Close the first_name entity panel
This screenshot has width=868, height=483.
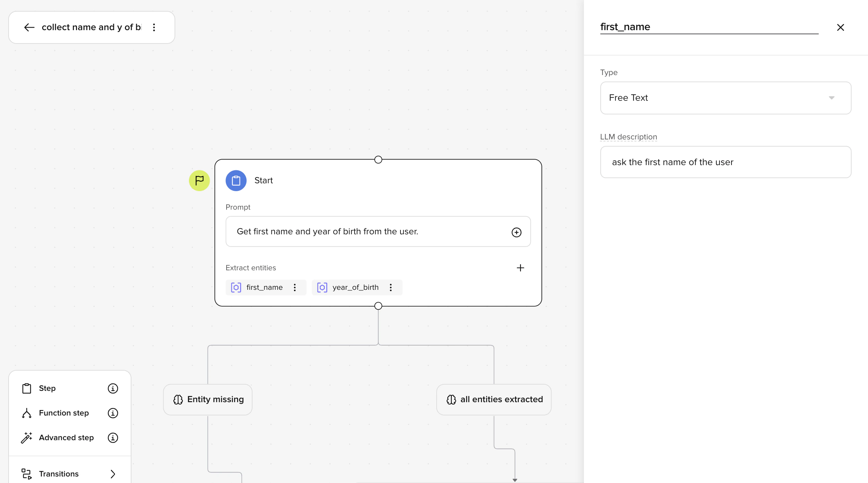840,27
